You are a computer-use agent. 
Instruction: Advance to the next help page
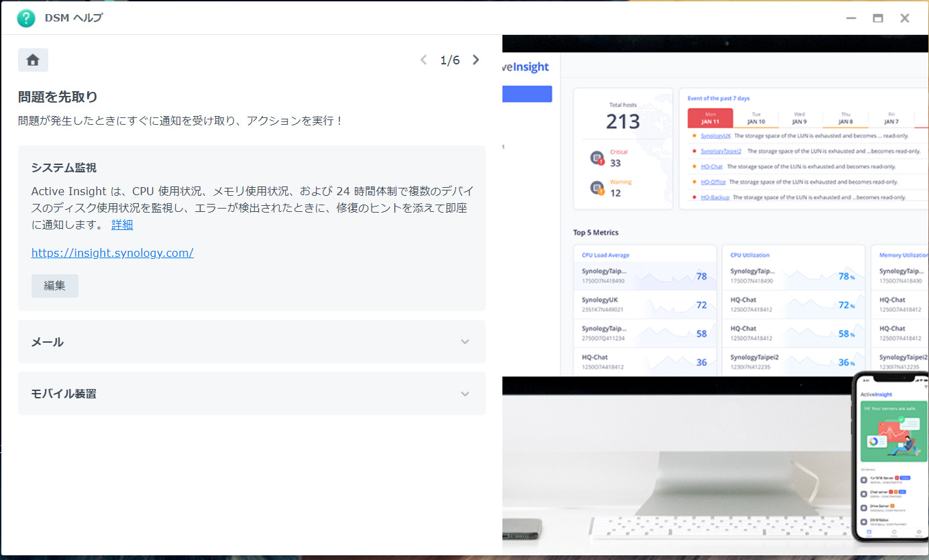[x=476, y=60]
